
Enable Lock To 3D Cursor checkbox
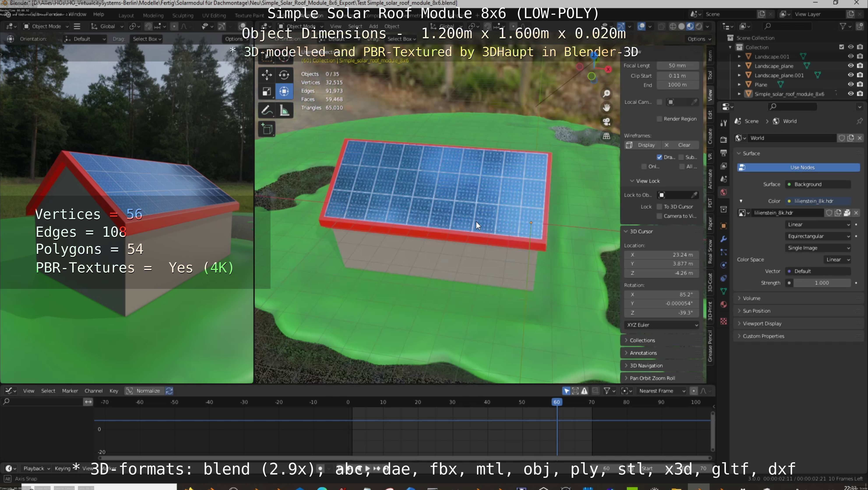pos(659,207)
